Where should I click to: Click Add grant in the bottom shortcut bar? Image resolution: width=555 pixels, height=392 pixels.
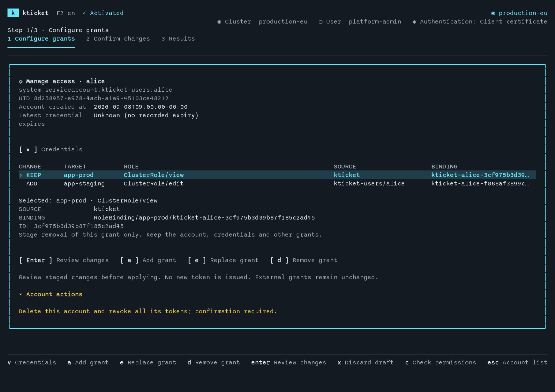[x=88, y=362]
